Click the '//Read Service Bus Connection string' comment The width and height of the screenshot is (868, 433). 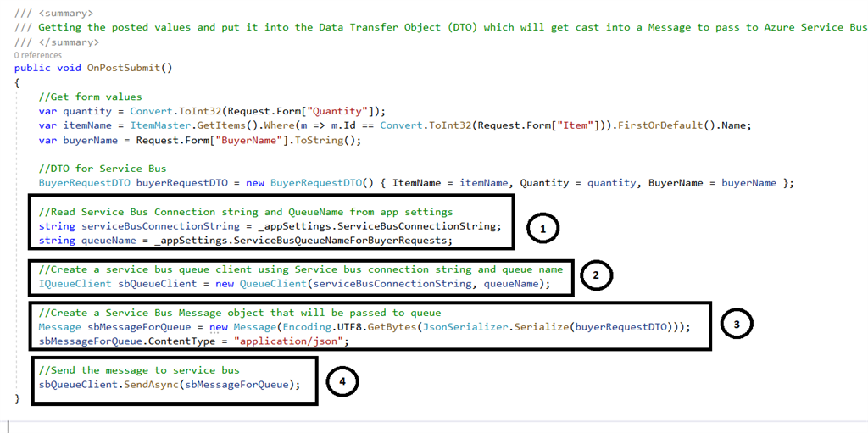pyautogui.click(x=246, y=212)
